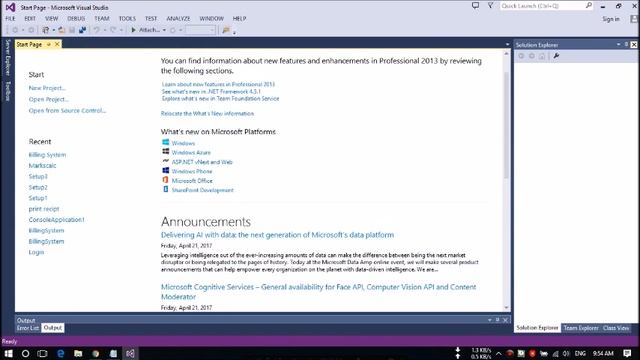This screenshot has width=640, height=360.
Task: Open the Redo history dropdown arrow
Action: (x=121, y=30)
